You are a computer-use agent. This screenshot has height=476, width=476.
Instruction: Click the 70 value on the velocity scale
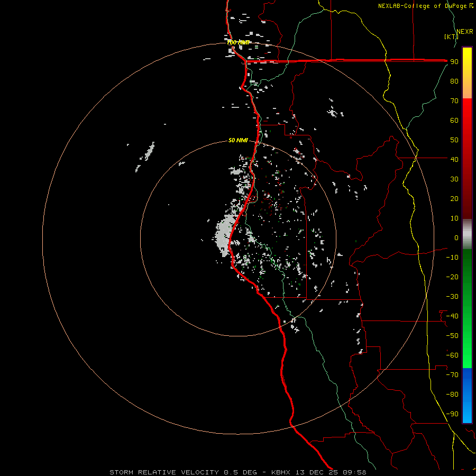[454, 101]
